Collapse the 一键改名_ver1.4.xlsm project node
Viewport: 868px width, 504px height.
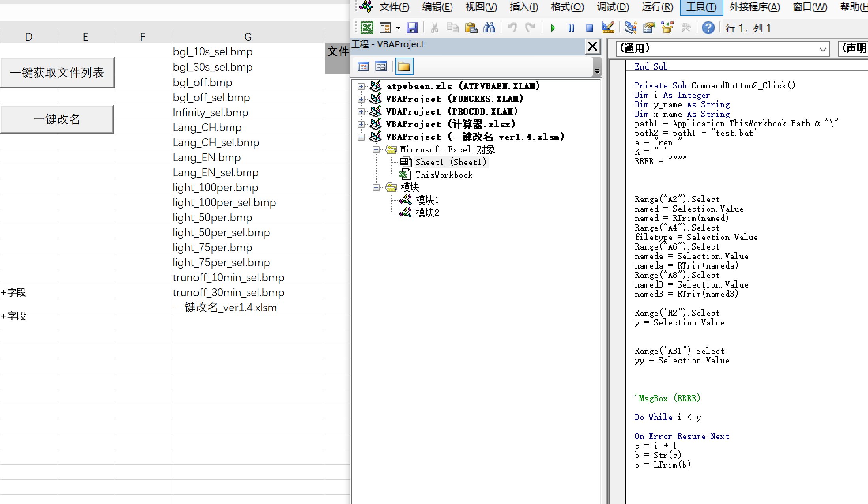pos(361,137)
